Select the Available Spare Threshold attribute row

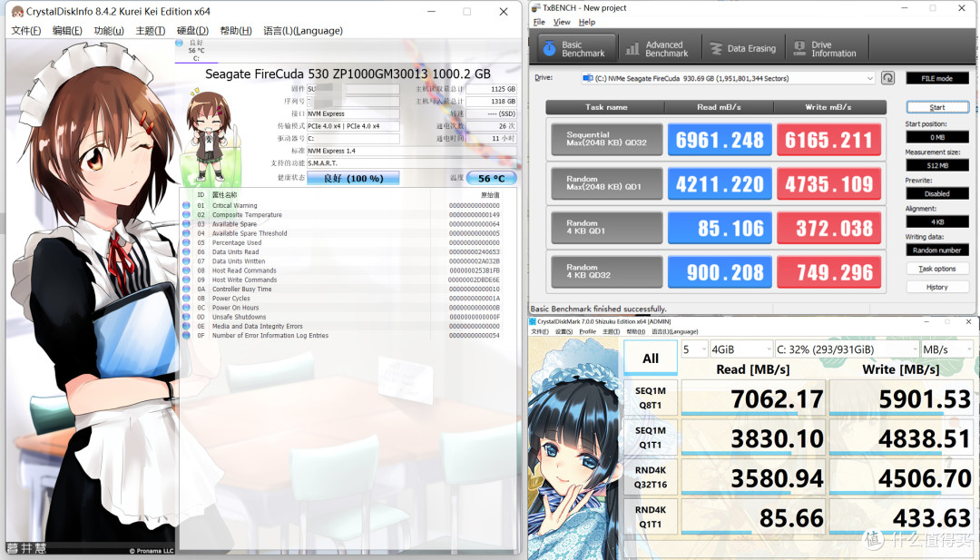point(342,233)
